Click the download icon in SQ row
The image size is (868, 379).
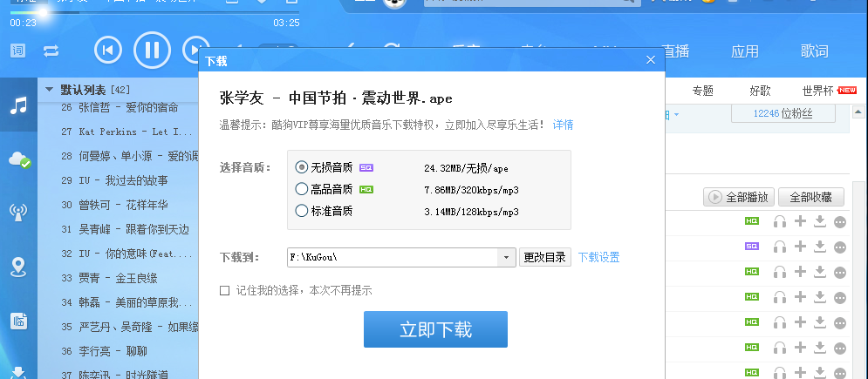click(x=820, y=247)
